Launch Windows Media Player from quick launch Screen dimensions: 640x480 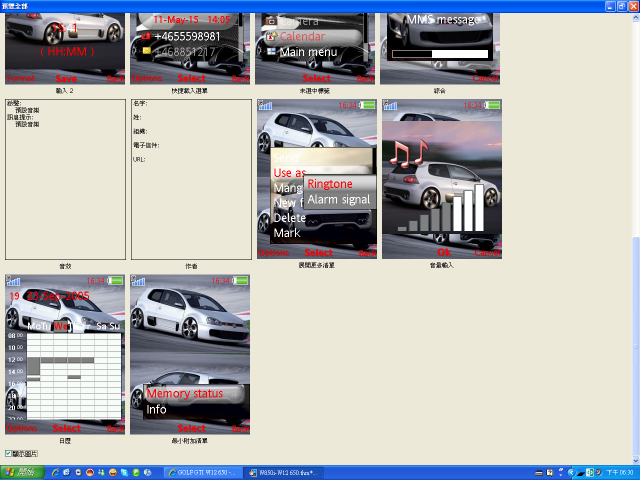point(78,473)
